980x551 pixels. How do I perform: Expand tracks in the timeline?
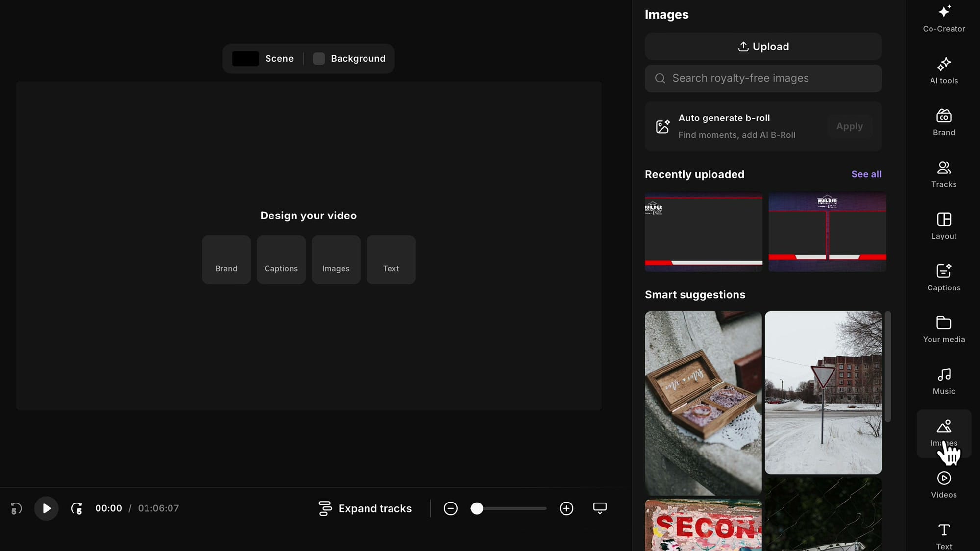click(365, 508)
